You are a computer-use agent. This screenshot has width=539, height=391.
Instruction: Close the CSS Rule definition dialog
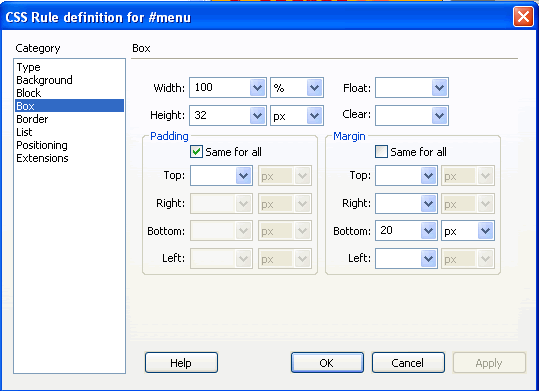[x=523, y=16]
